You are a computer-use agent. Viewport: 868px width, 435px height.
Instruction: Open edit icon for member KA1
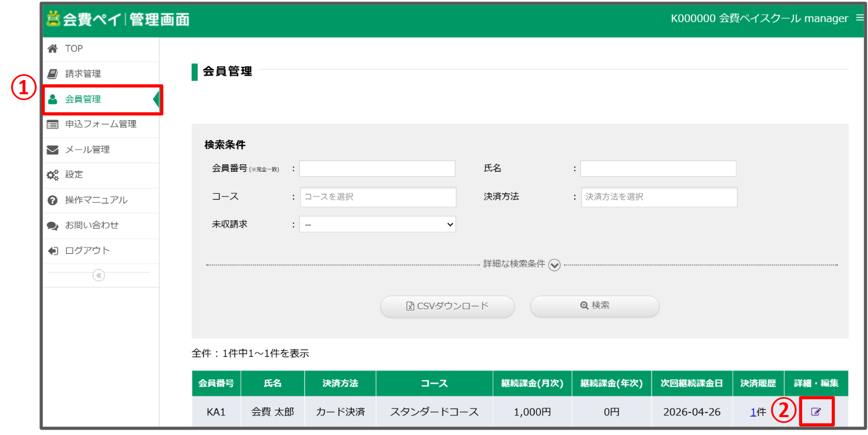[816, 412]
